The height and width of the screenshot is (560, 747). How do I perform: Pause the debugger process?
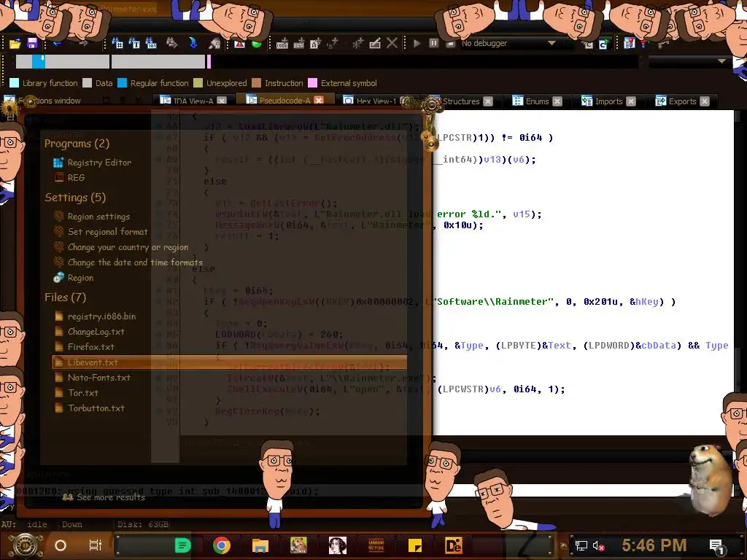pyautogui.click(x=433, y=43)
